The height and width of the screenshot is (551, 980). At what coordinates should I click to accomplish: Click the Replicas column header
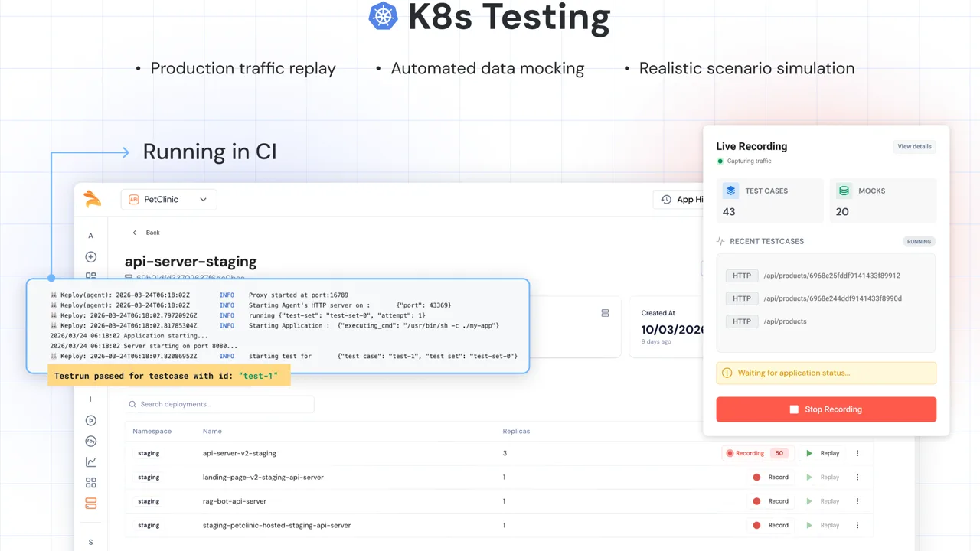tap(516, 432)
